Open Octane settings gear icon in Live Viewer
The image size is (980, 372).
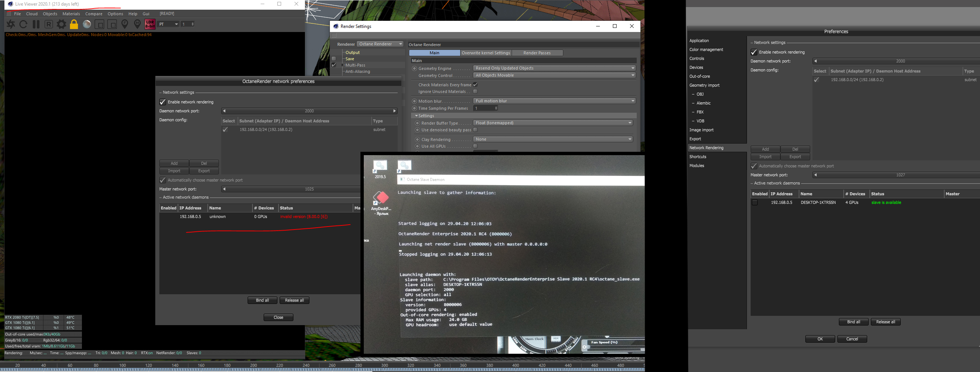point(61,24)
